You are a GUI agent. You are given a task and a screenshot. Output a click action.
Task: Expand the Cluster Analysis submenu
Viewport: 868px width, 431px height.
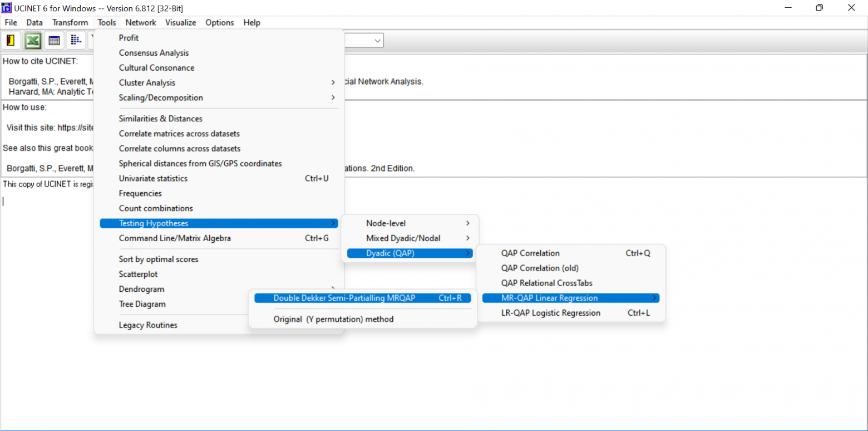coord(219,83)
